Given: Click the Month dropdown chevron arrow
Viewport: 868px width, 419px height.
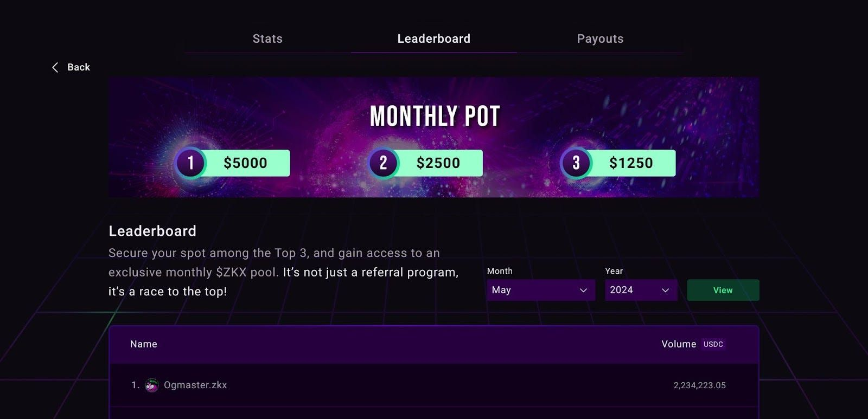Looking at the screenshot, I should click(583, 291).
